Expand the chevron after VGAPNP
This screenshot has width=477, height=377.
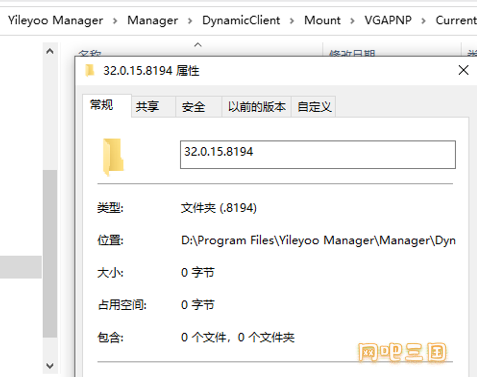[424, 21]
